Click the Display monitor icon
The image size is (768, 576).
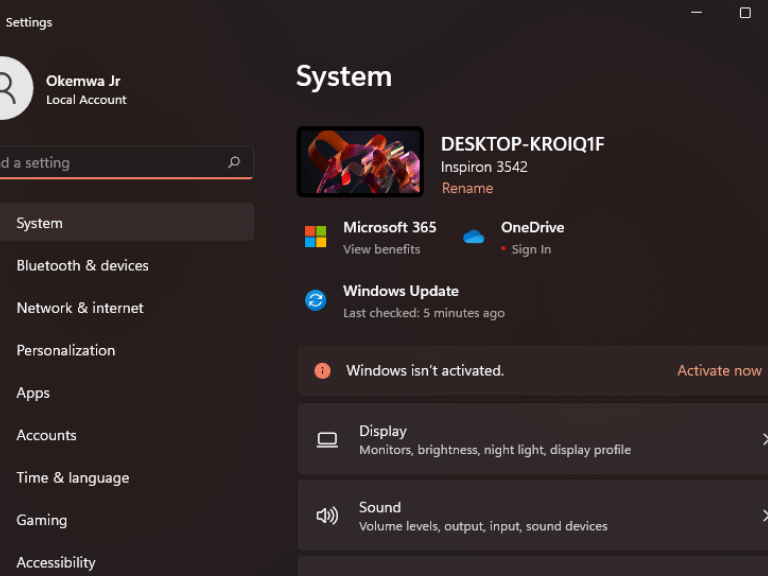pyautogui.click(x=327, y=440)
